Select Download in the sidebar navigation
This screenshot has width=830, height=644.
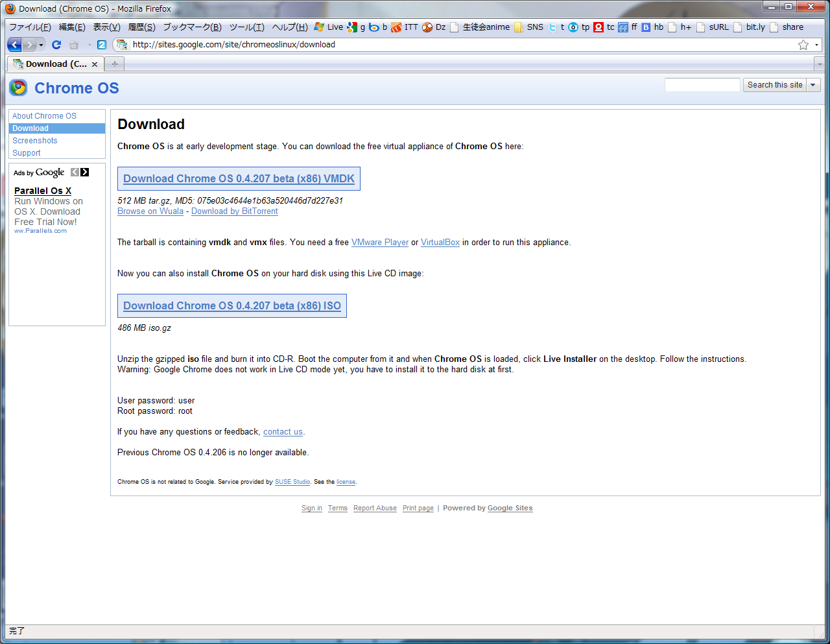57,128
